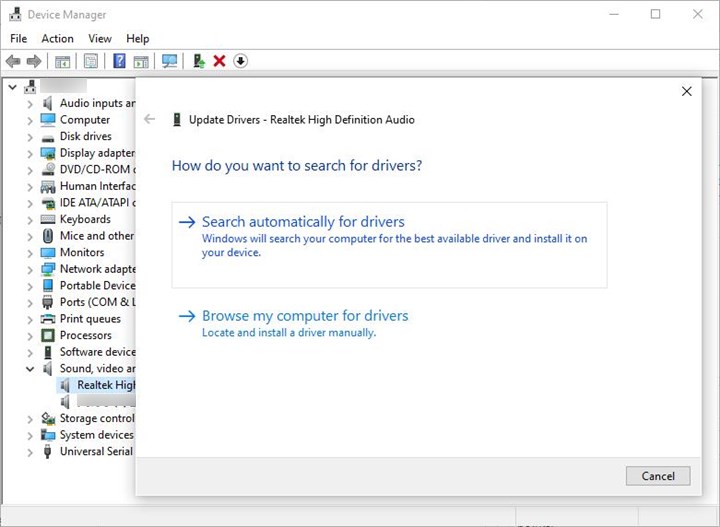Choose Search automatically for drivers
Screen dimensions: 720x527
(303, 222)
